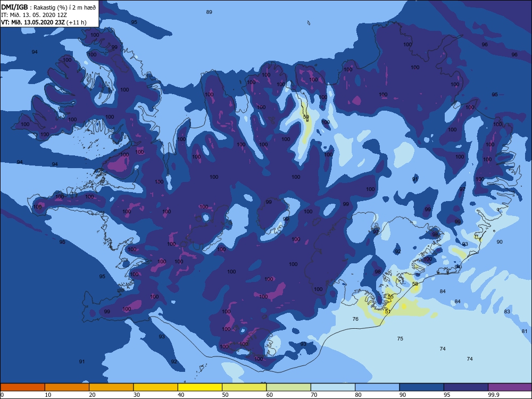The image size is (532, 399).
Task: Click the legend tick label '40'
Action: (181, 395)
